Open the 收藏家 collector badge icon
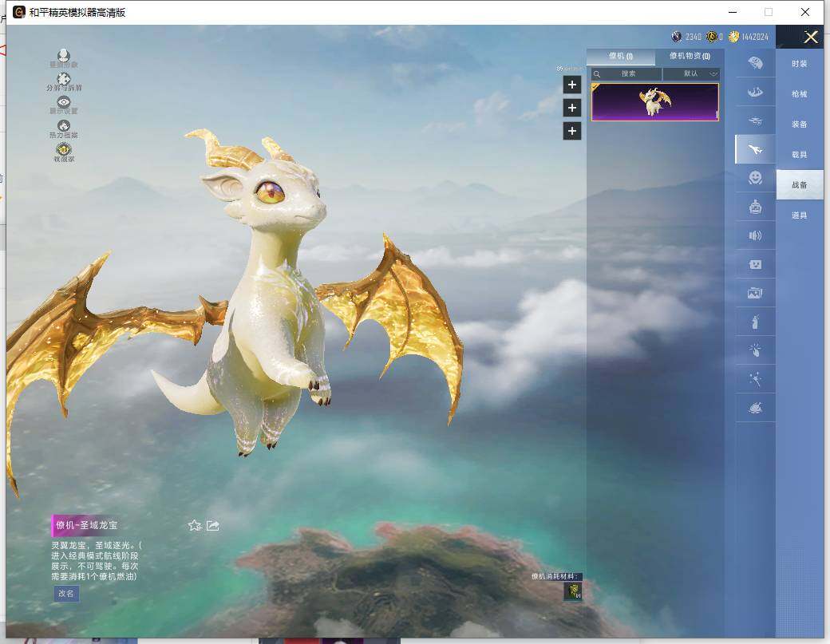The width and height of the screenshot is (830, 644). [64, 150]
